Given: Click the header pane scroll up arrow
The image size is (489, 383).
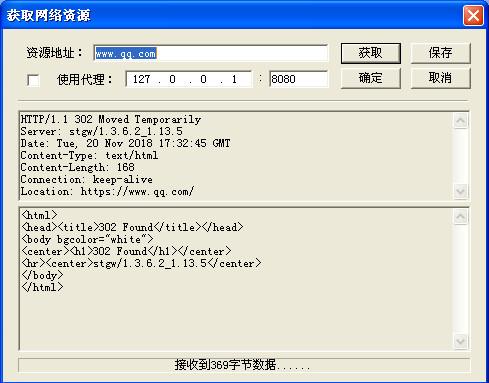Looking at the screenshot, I should pos(460,121).
